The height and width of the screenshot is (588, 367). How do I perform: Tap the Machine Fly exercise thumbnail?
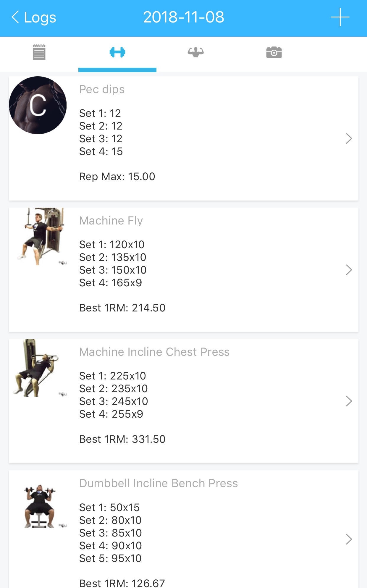(x=41, y=236)
